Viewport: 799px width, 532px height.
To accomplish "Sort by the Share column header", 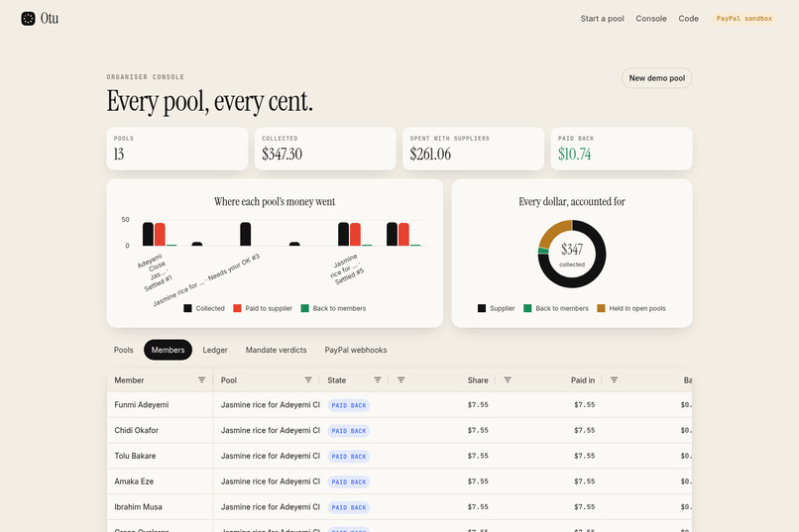I will tap(478, 380).
